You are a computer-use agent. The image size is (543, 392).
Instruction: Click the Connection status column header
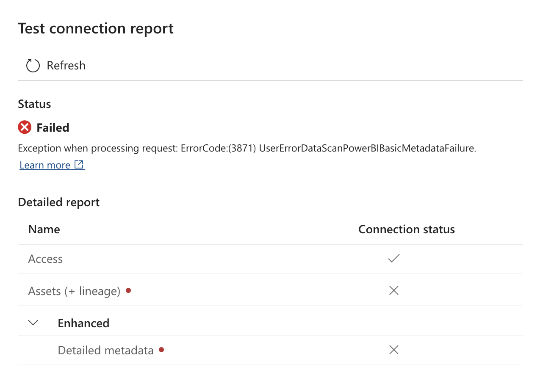pos(406,229)
